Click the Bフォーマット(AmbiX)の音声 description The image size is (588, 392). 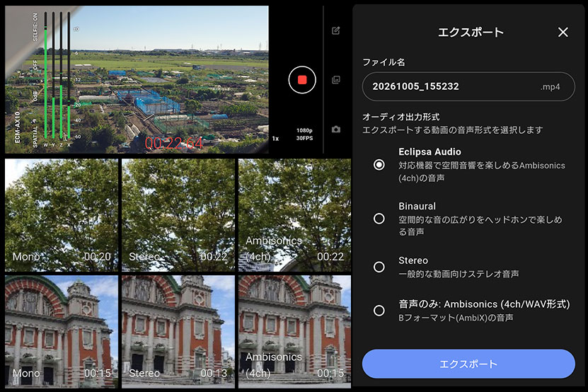pyautogui.click(x=456, y=318)
